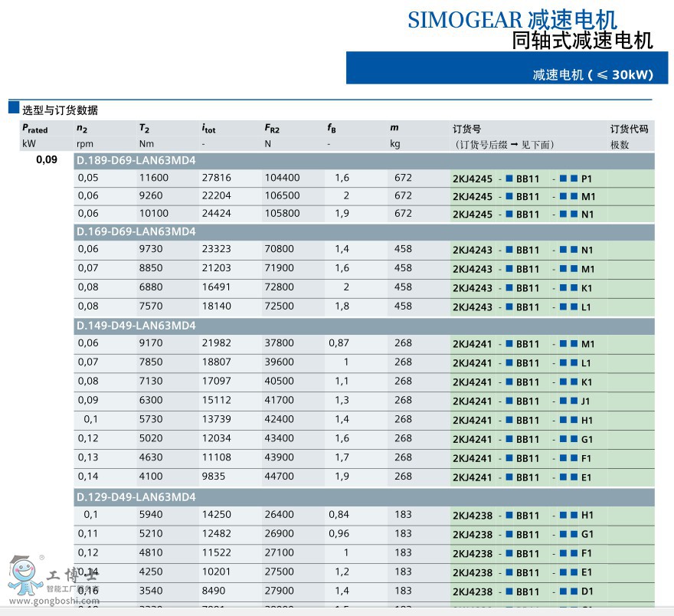Click the 订货号 column header
The height and width of the screenshot is (616, 674).
pos(466,129)
